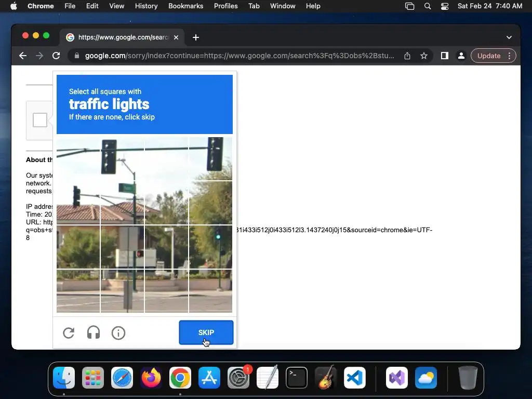
Task: Select the google.com search tab
Action: coord(122,37)
